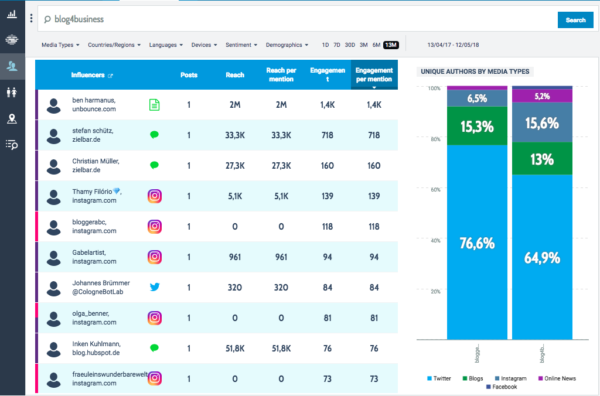Click the blog4business search input field
The width and height of the screenshot is (600, 396).
(x=297, y=19)
